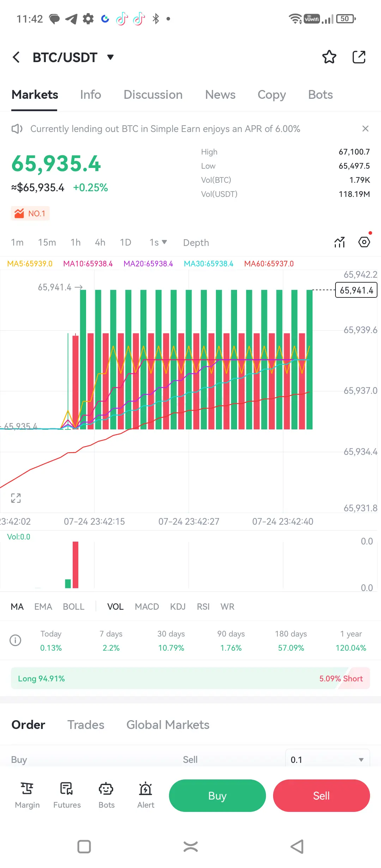The image size is (381, 868).
Task: Select the 1h chart interval
Action: [75, 242]
